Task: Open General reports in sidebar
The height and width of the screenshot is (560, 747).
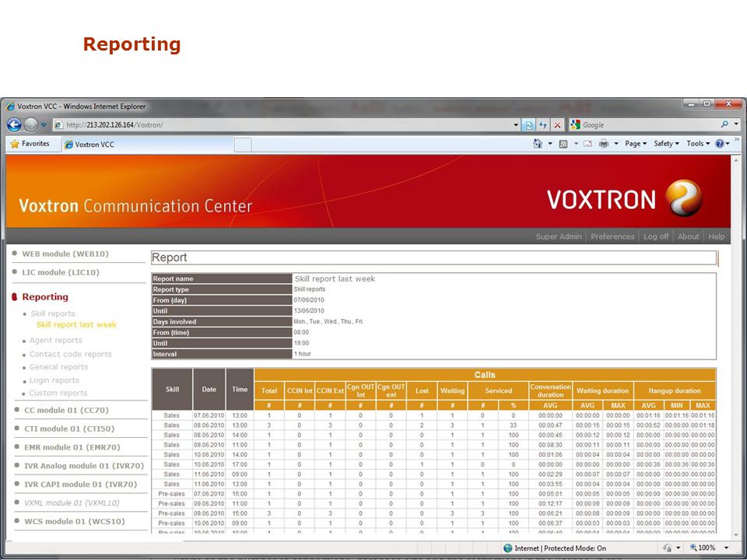Action: point(58,366)
